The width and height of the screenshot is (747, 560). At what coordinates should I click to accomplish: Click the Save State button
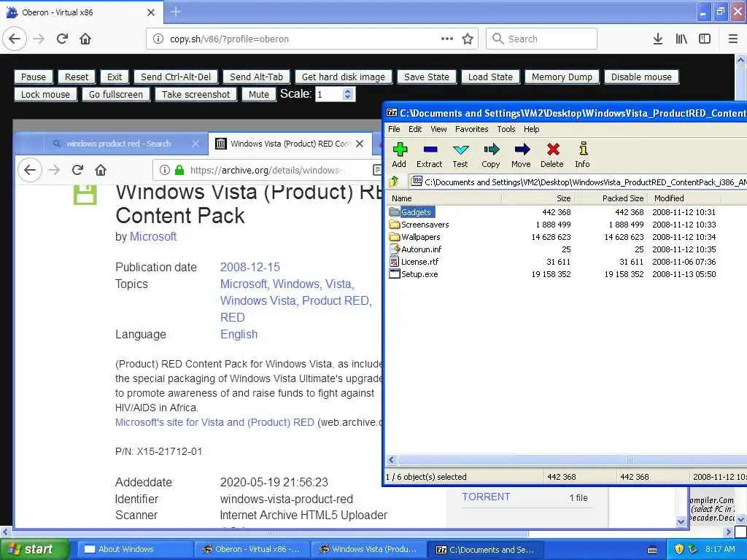click(x=427, y=77)
